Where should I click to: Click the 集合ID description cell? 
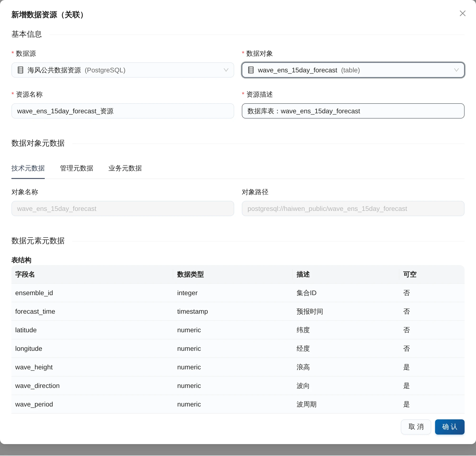tap(346, 293)
